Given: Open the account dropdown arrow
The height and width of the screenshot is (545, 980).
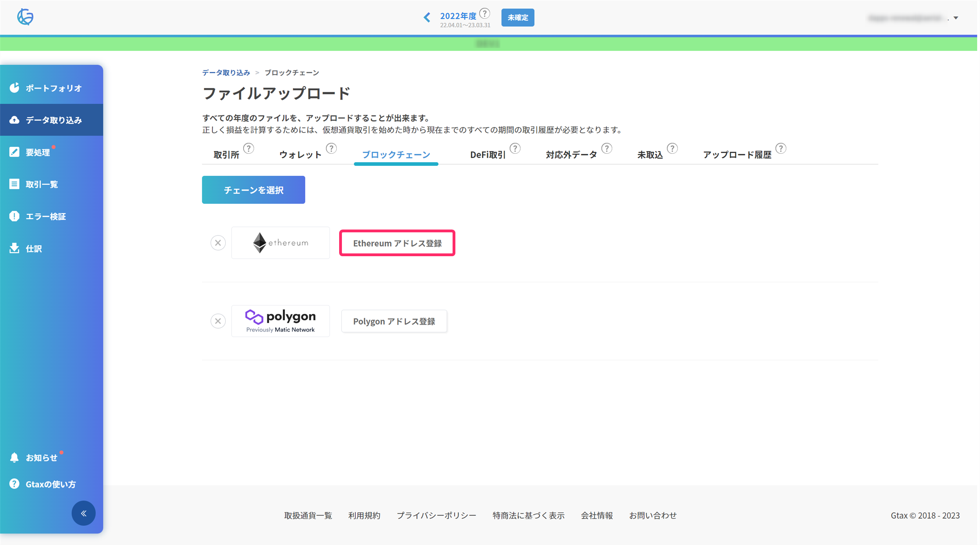Looking at the screenshot, I should coord(956,18).
